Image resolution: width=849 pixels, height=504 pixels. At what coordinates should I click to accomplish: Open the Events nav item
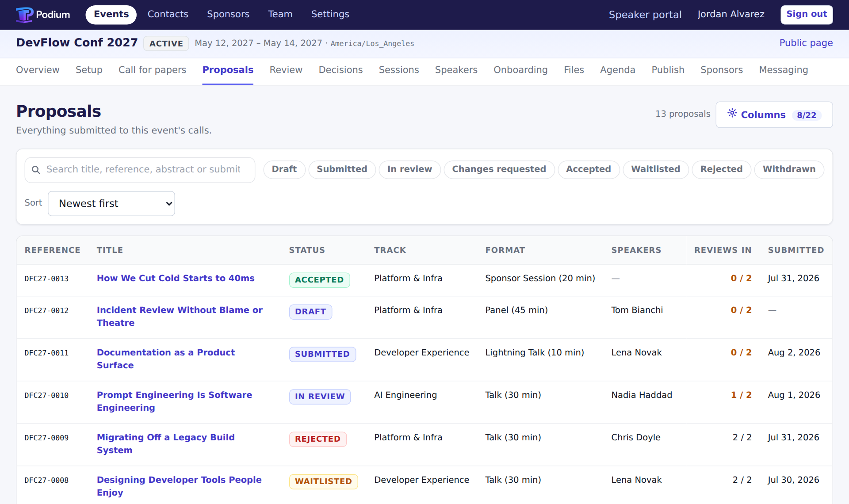tap(111, 15)
